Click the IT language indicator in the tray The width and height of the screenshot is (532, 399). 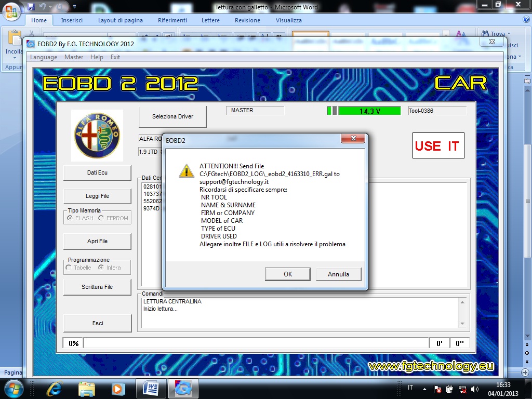coord(410,388)
